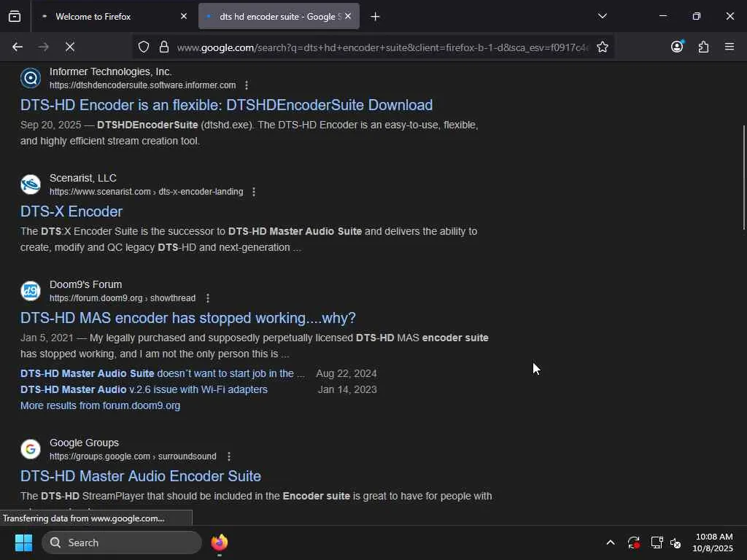
Task: Open more options for Doom9's Forum result
Action: [207, 298]
